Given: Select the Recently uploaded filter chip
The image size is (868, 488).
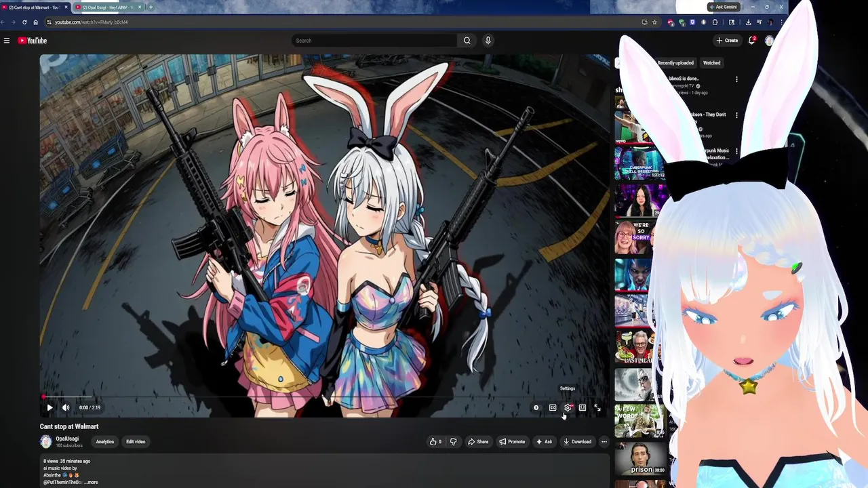Looking at the screenshot, I should click(675, 63).
